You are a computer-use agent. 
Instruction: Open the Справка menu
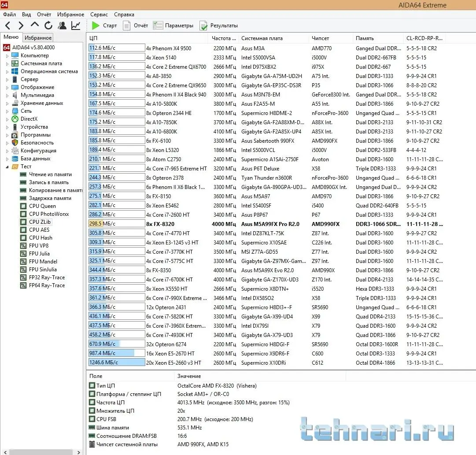point(124,14)
